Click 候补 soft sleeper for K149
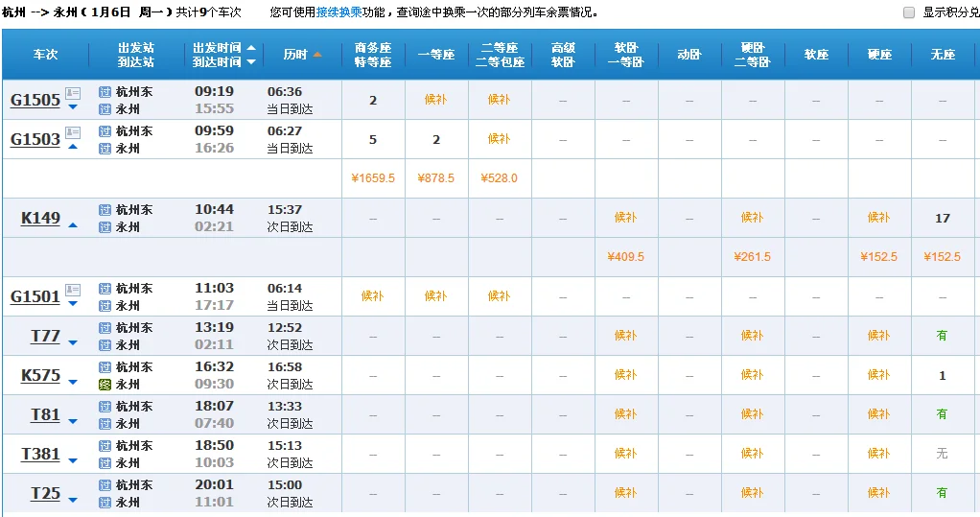The height and width of the screenshot is (517, 980). pos(625,218)
